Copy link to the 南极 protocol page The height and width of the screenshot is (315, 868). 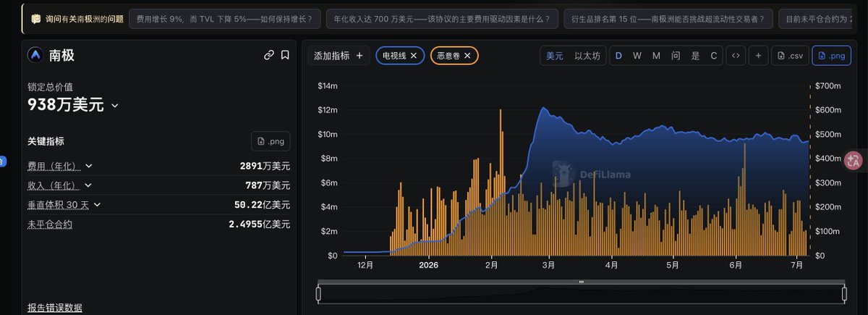(x=269, y=55)
